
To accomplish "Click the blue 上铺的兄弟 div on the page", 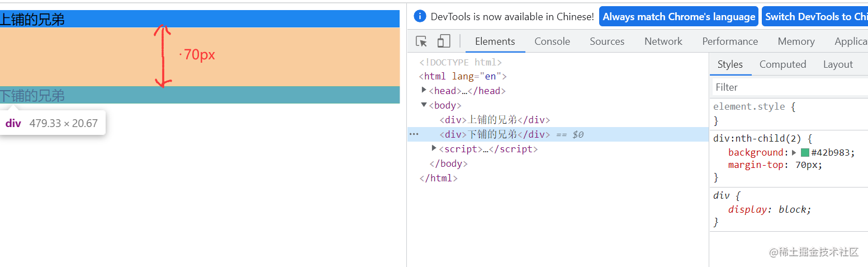I will (x=200, y=19).
